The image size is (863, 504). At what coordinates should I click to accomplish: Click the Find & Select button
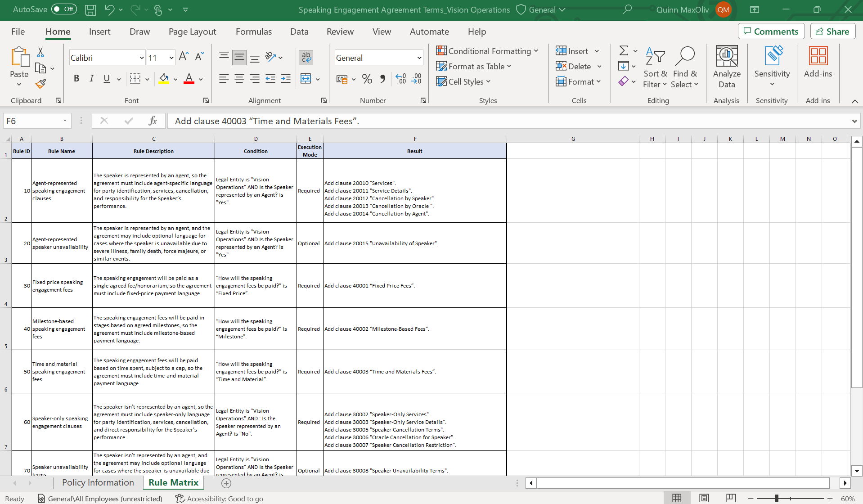tap(685, 67)
